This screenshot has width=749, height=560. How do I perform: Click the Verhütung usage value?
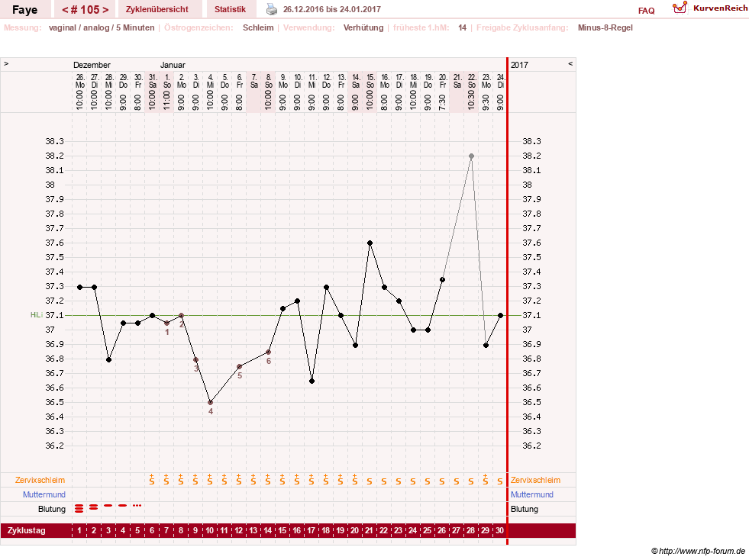click(363, 27)
